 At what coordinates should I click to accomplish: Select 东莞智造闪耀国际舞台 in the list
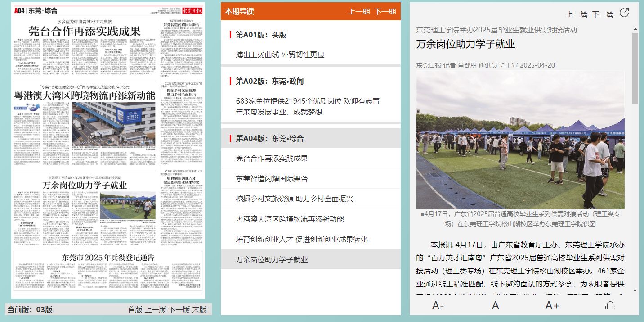[x=272, y=179]
